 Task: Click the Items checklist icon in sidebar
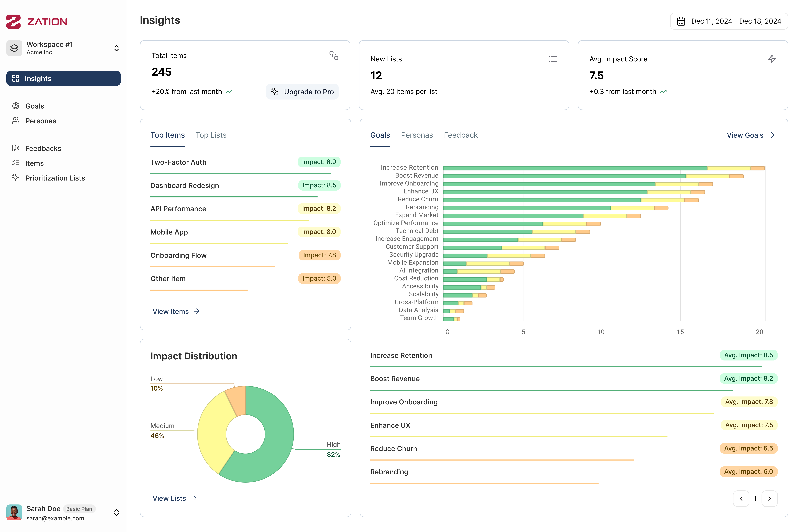pyautogui.click(x=16, y=163)
